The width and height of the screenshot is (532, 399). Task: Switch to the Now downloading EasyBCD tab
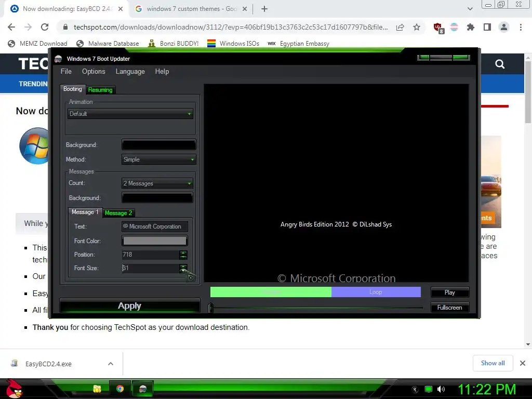pos(66,9)
